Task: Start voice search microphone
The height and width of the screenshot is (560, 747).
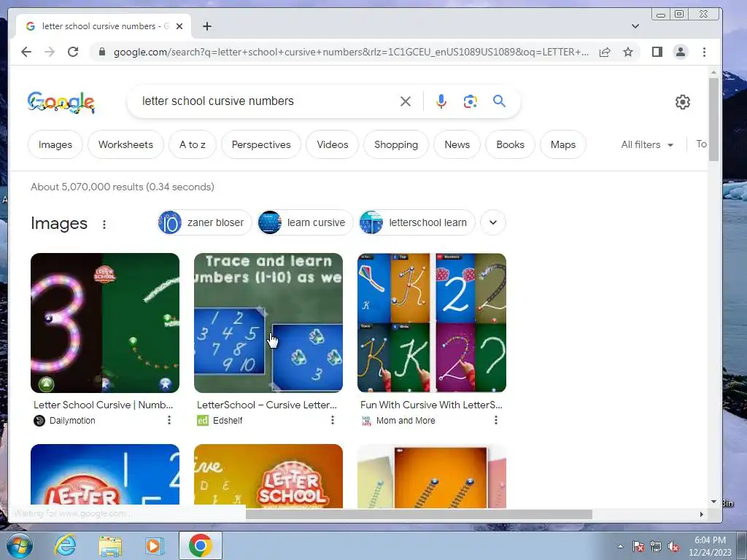Action: 441,101
